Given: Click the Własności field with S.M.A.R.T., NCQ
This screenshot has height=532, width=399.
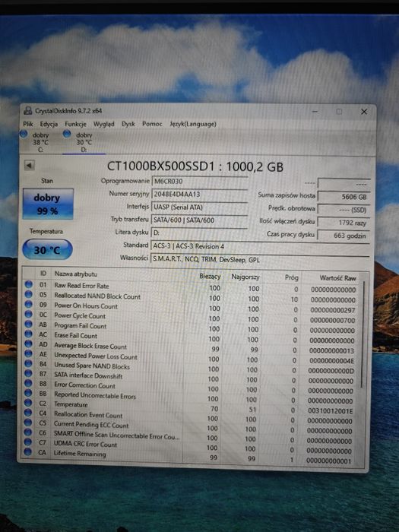Looking at the screenshot, I should tap(260, 260).
